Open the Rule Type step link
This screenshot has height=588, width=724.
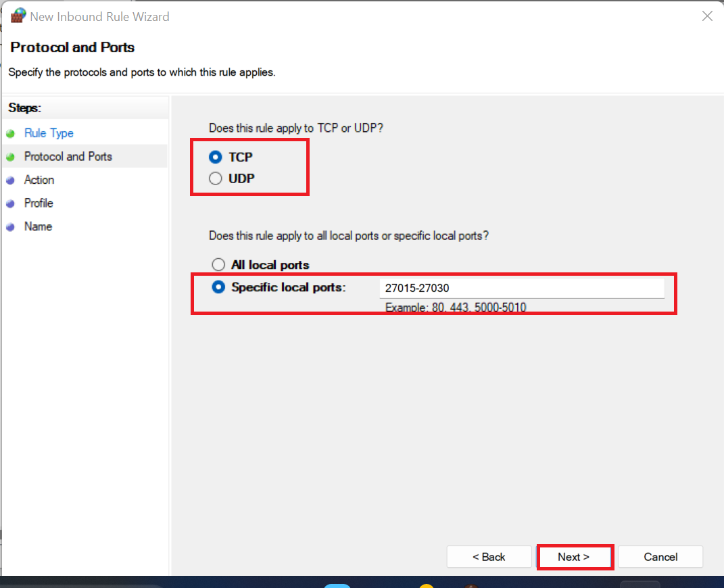49,133
